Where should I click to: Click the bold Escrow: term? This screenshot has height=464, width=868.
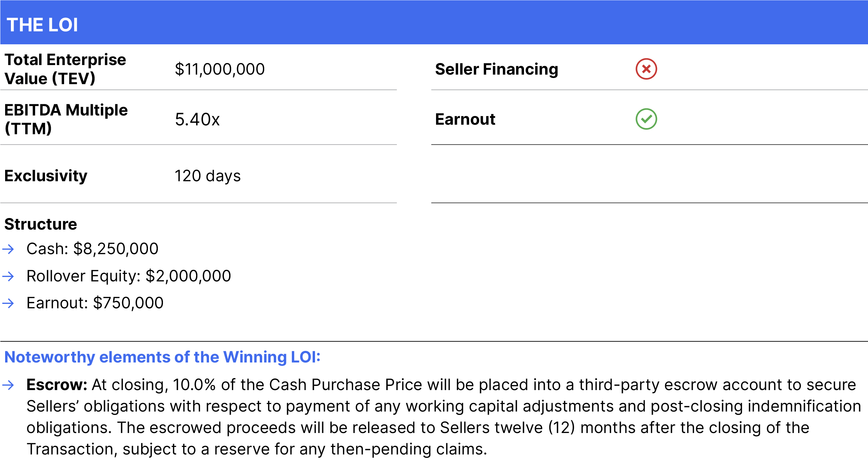(57, 385)
